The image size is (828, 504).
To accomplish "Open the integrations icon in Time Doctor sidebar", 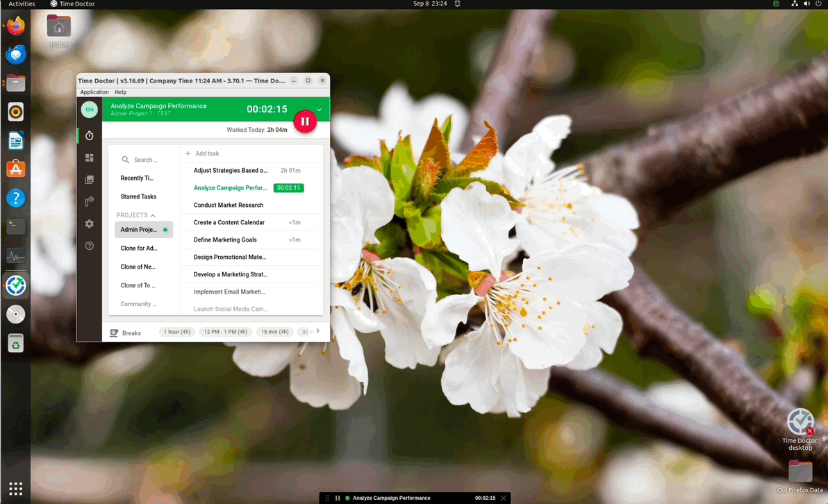I will (89, 201).
